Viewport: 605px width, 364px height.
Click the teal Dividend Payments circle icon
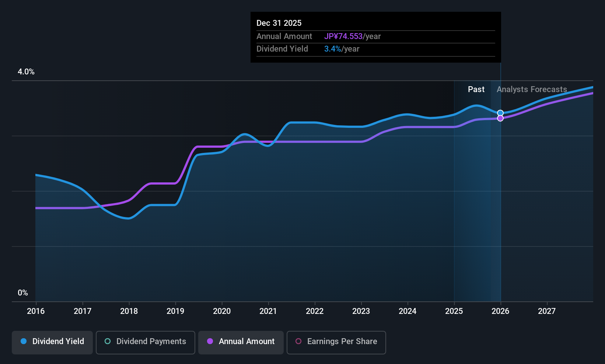pyautogui.click(x=108, y=341)
